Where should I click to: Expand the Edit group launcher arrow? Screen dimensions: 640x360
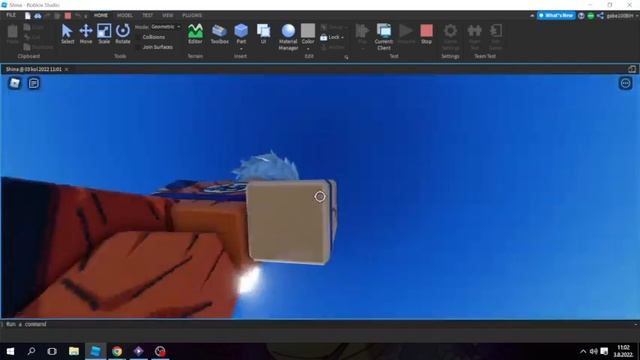[346, 57]
